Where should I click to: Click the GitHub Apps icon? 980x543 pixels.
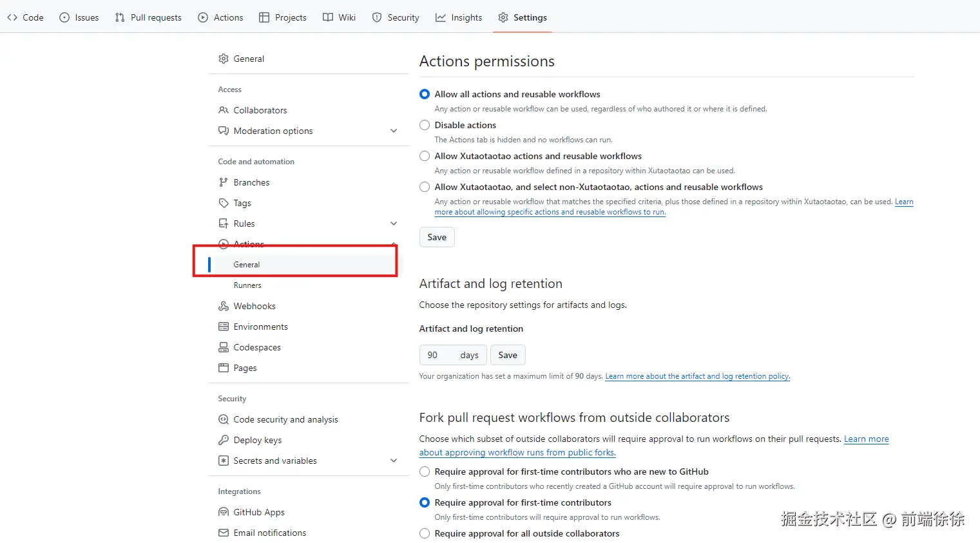tap(224, 512)
